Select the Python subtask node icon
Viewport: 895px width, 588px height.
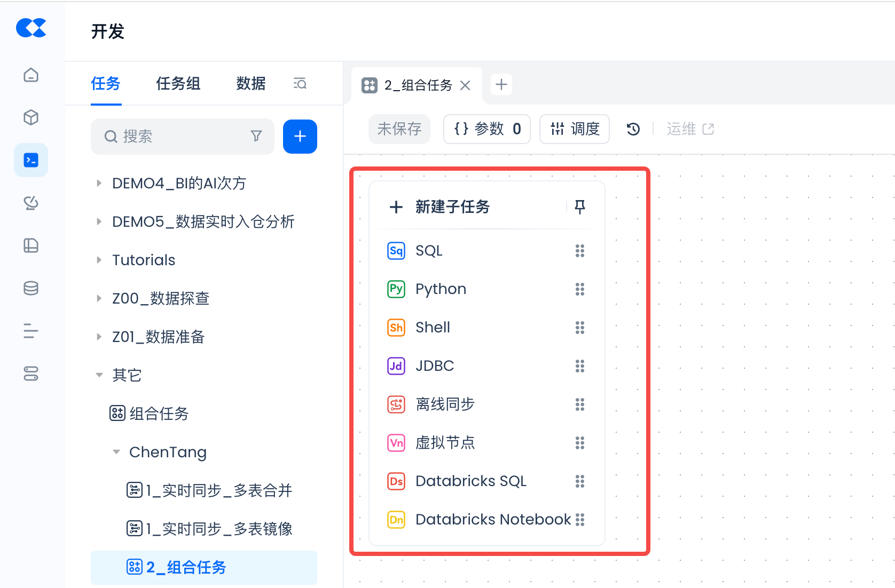[x=396, y=289]
